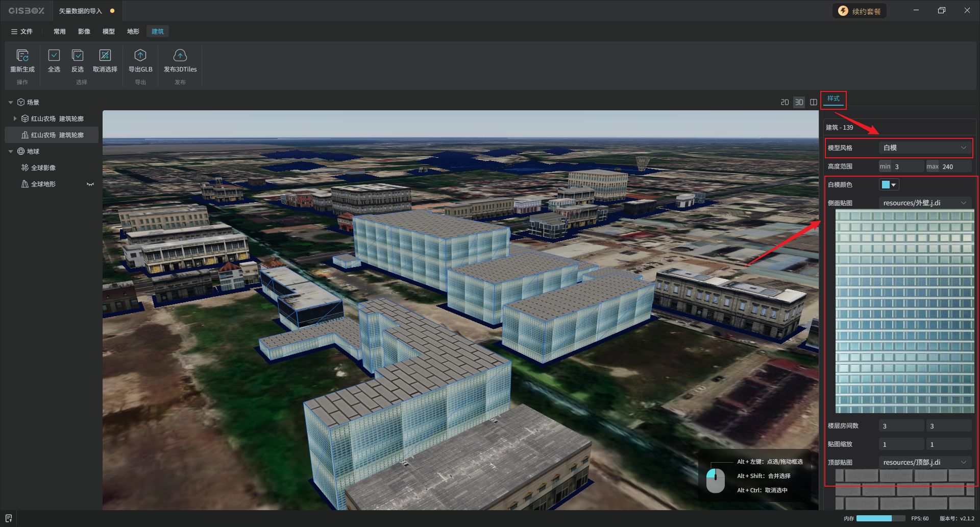Open the 模型风格 dropdown
The height and width of the screenshot is (527, 980).
pos(925,148)
